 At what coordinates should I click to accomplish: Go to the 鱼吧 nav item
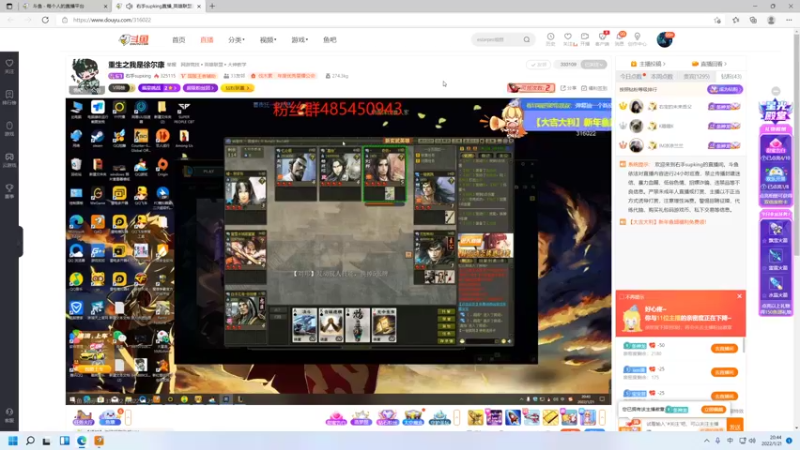(x=330, y=40)
